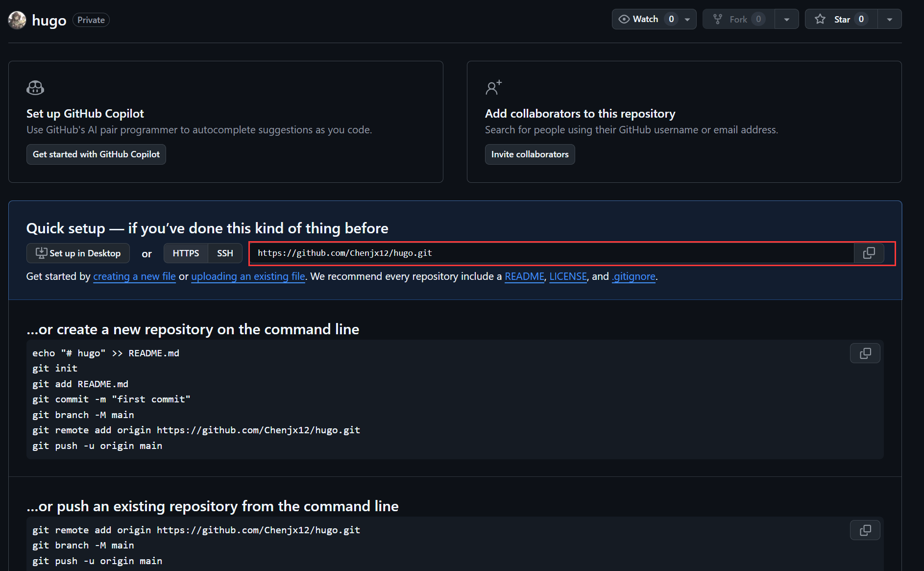This screenshot has width=924, height=571.
Task: Click the 'echo "# hugo" >> README.md' line
Action: coord(106,353)
